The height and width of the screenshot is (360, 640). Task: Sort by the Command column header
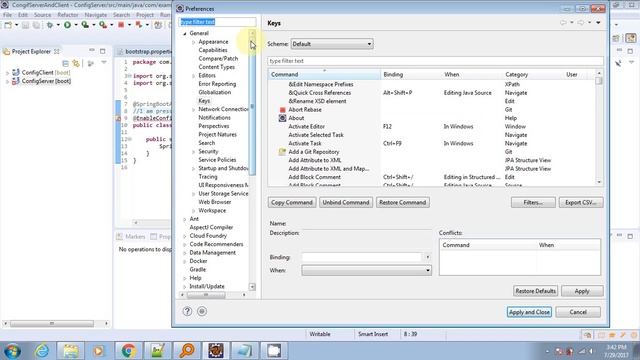point(324,74)
